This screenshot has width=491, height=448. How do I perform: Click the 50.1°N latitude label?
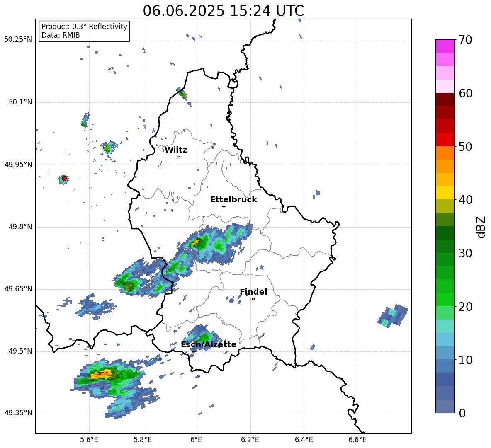[x=20, y=102]
